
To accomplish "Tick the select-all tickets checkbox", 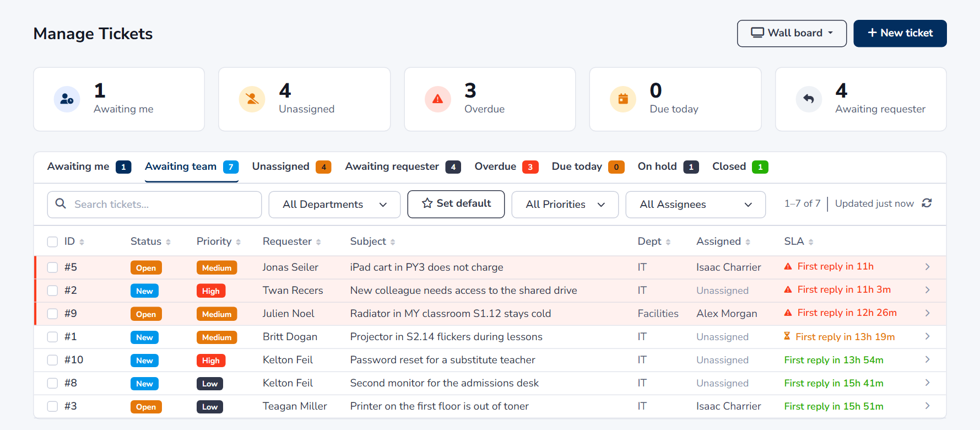I will pos(52,241).
